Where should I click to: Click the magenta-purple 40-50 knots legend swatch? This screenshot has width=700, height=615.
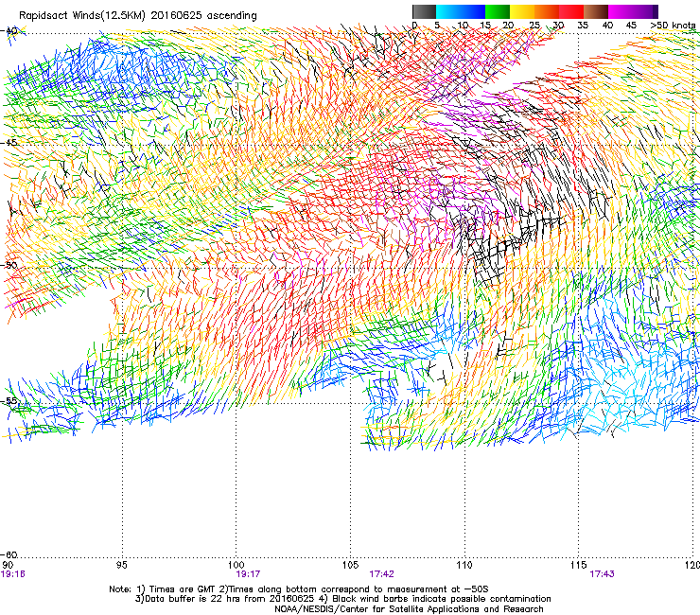633,11
